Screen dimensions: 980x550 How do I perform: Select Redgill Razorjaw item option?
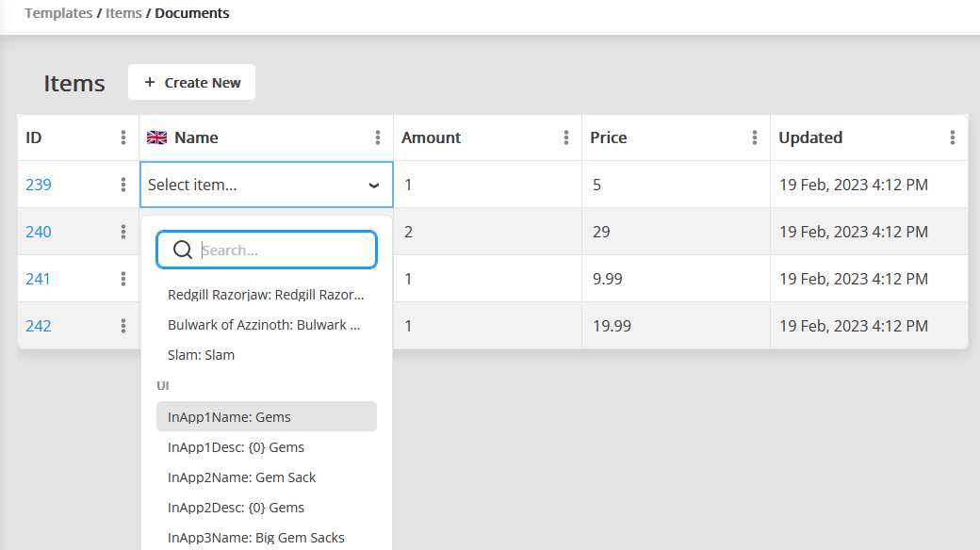pos(266,295)
